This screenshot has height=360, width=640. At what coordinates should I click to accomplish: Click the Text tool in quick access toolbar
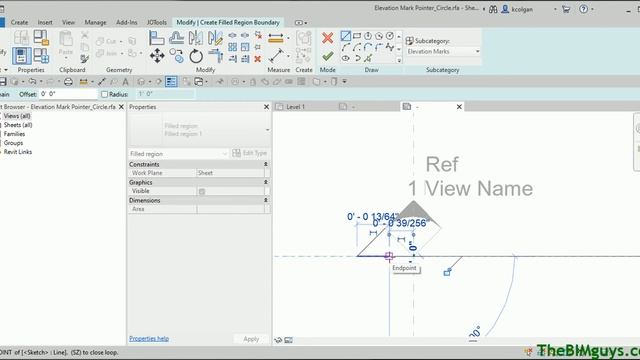click(x=125, y=82)
